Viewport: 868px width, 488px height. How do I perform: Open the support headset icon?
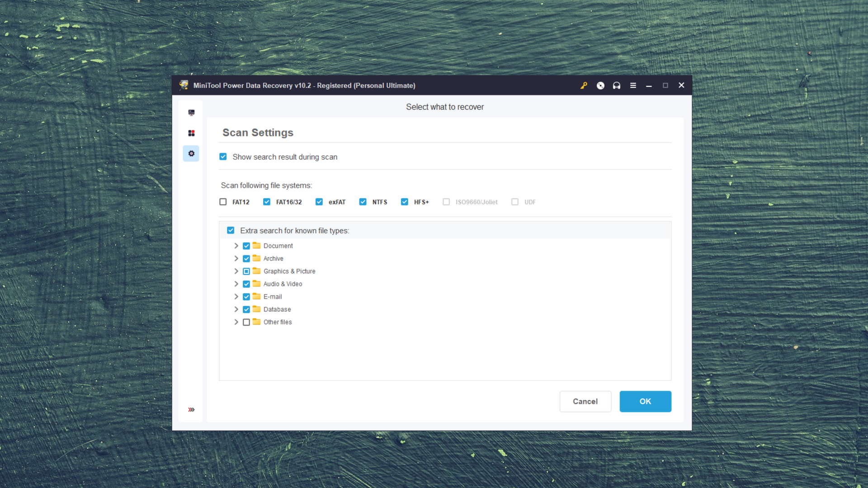coord(617,85)
